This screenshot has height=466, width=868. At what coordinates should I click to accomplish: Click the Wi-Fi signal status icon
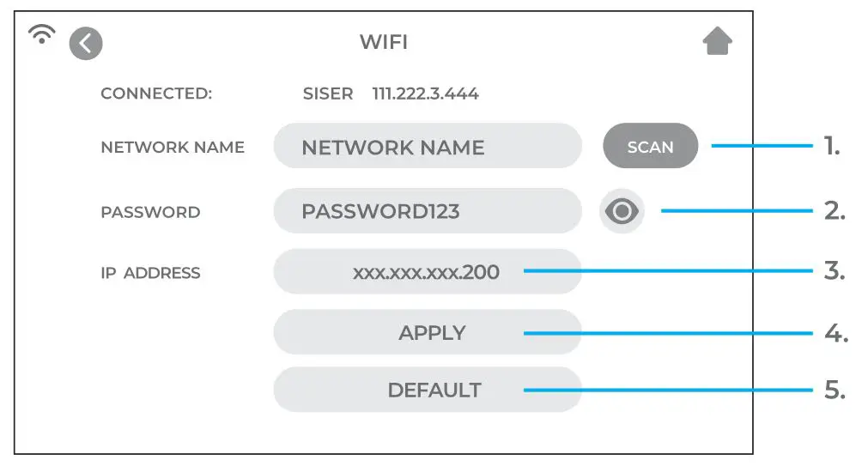pyautogui.click(x=41, y=34)
